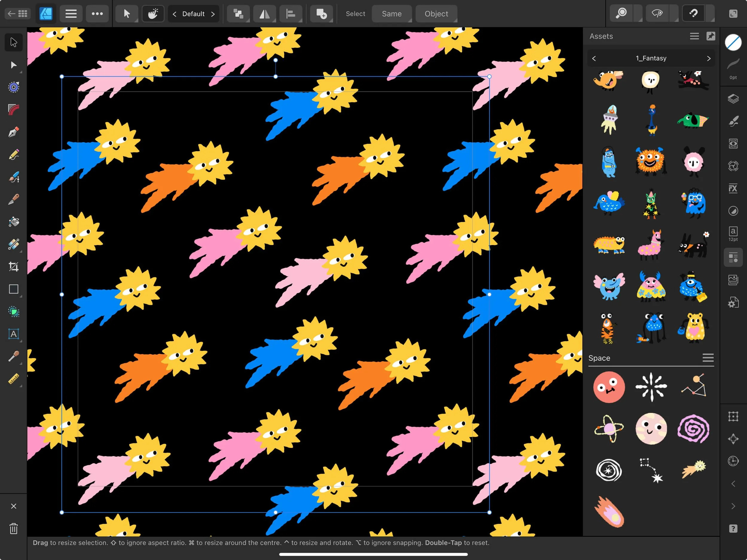This screenshot has height=560, width=747.
Task: Flip the selection horizontally
Action: point(264,14)
